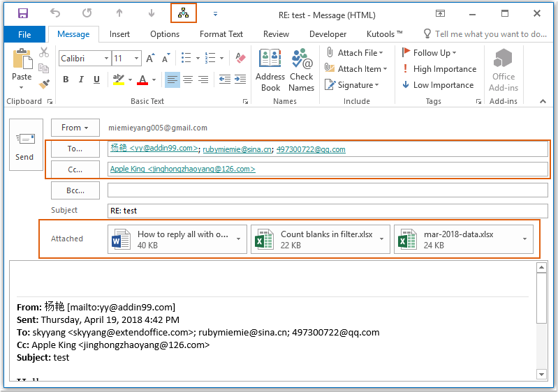Screen dimensions: 558x392
Task: Click rubymiemie@sina.cn recipient link
Action: tap(237, 149)
